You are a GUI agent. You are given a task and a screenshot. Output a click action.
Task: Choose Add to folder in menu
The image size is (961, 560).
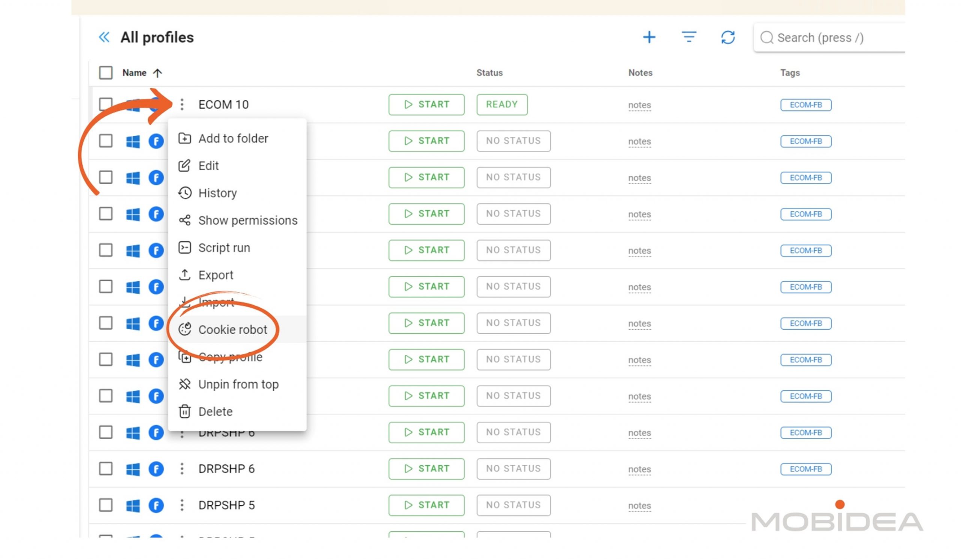237,138
